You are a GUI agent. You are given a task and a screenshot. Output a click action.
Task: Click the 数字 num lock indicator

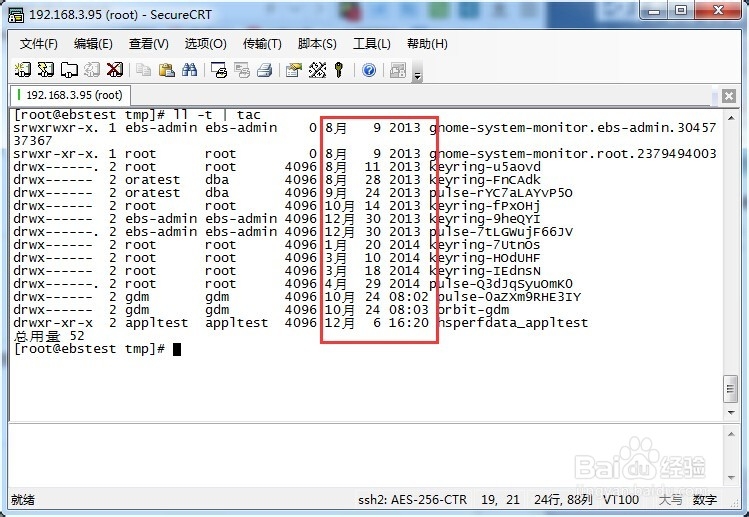pos(705,500)
